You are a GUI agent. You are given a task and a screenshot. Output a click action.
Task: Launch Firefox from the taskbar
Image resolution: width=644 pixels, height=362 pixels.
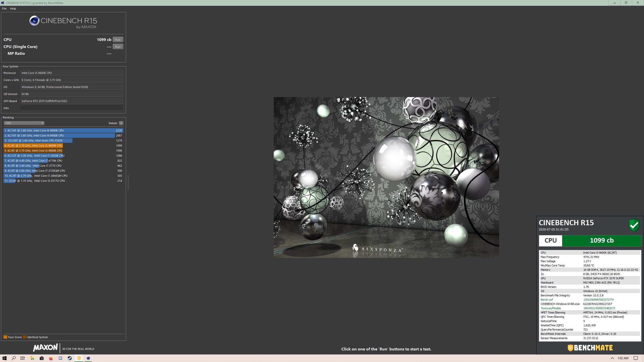click(51, 358)
